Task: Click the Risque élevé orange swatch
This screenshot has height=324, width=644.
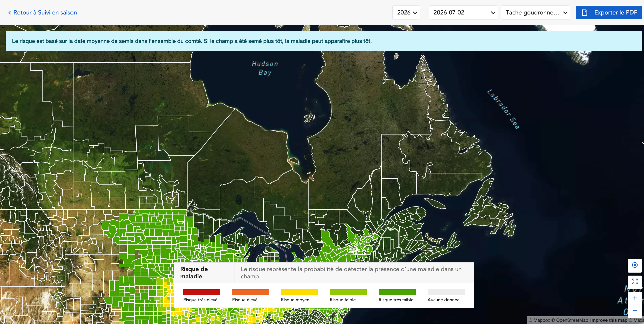Action: coord(250,292)
